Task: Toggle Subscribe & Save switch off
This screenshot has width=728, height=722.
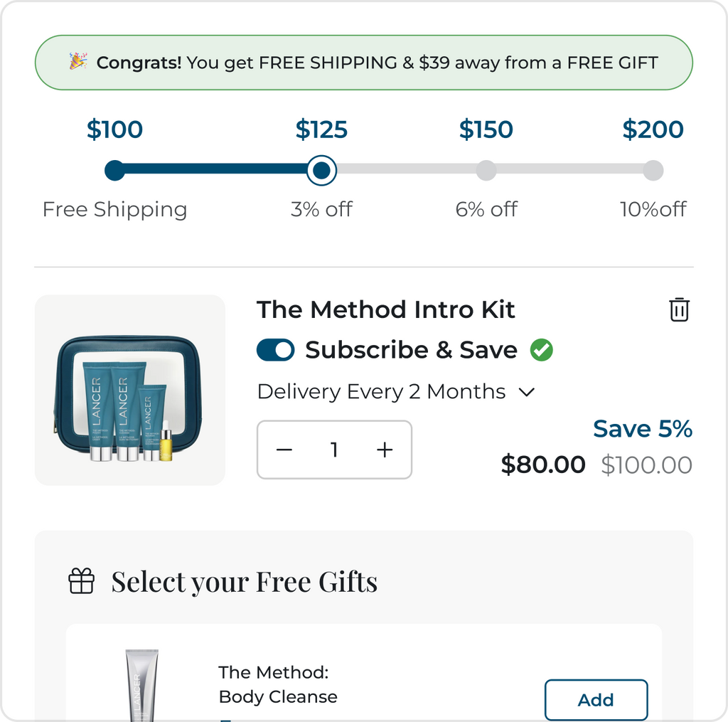Action: coord(276,350)
